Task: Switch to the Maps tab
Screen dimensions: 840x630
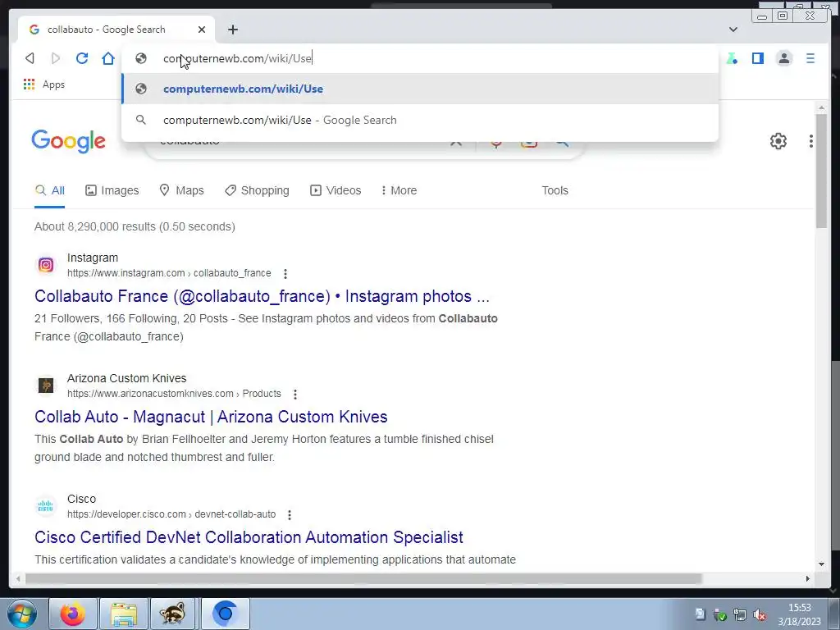Action: coord(181,190)
